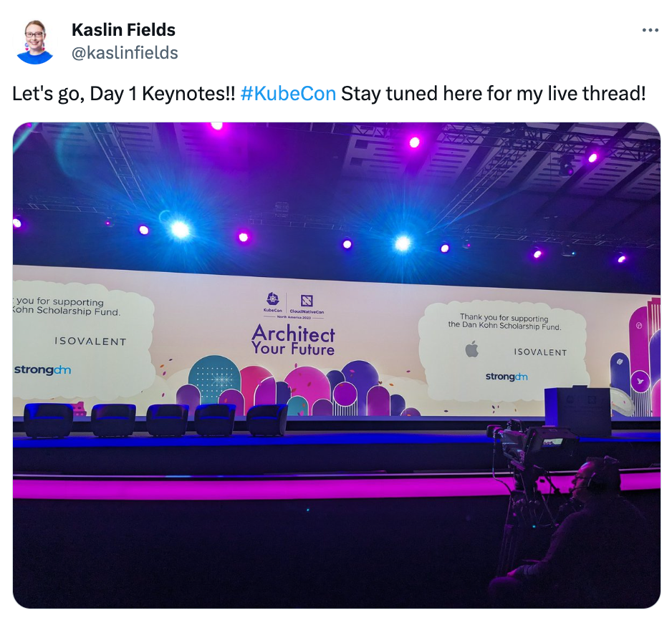672x620 pixels.
Task: Open the three-dot more options menu
Action: click(650, 30)
